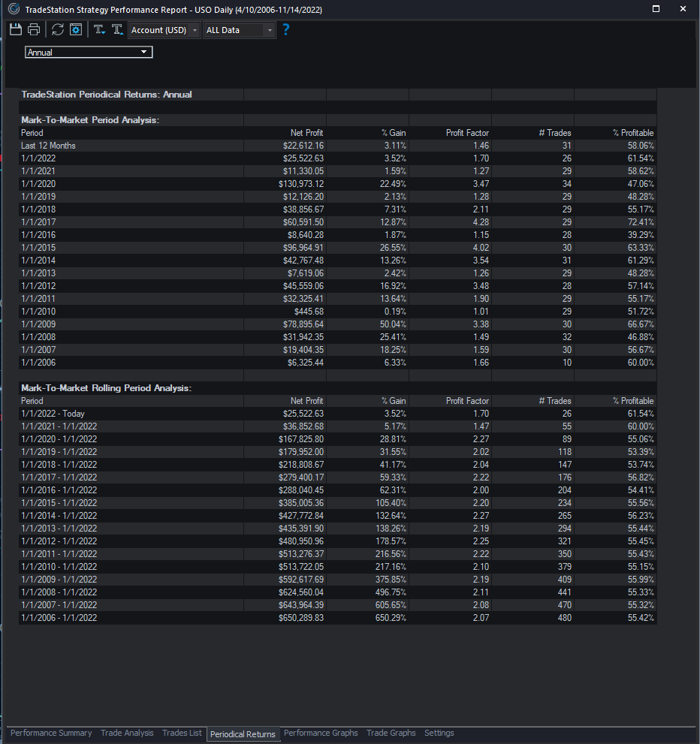Image resolution: width=700 pixels, height=744 pixels.
Task: Refresh the report with the circular arrows icon
Action: point(58,29)
